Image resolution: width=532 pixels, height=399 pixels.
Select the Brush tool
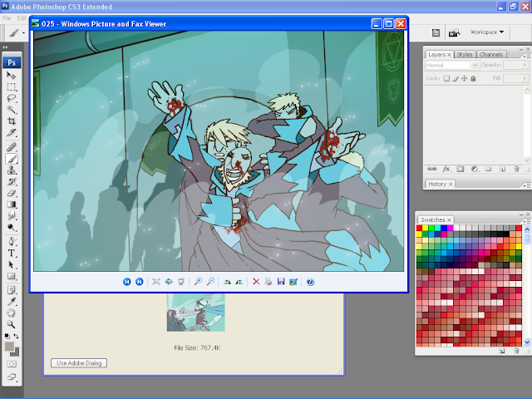pos(11,159)
